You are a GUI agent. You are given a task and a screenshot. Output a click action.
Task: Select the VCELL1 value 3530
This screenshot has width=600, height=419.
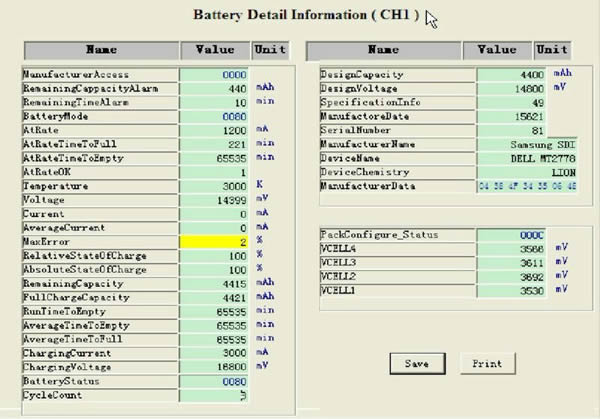pyautogui.click(x=511, y=291)
